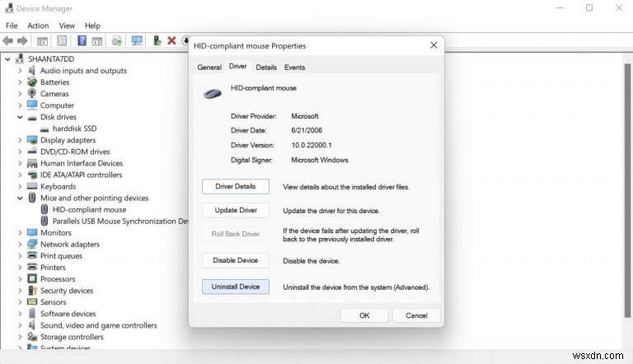Open the Action menu
The width and height of the screenshot is (633, 364).
[38, 26]
